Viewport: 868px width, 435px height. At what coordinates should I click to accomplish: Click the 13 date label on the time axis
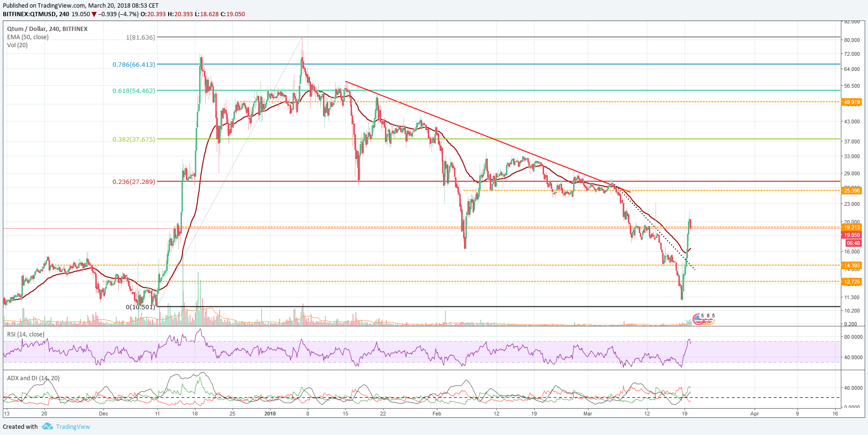tap(7, 414)
